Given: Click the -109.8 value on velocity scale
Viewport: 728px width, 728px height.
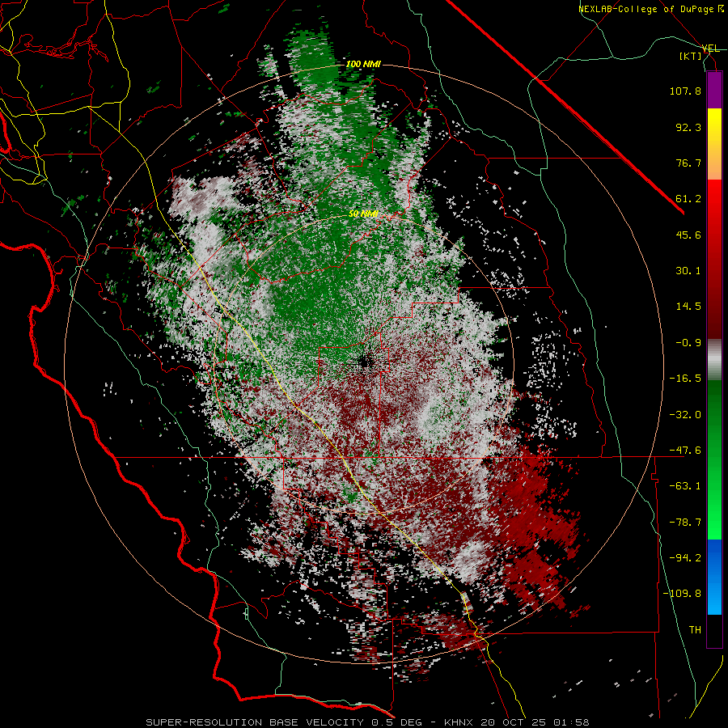Looking at the screenshot, I should [x=682, y=594].
